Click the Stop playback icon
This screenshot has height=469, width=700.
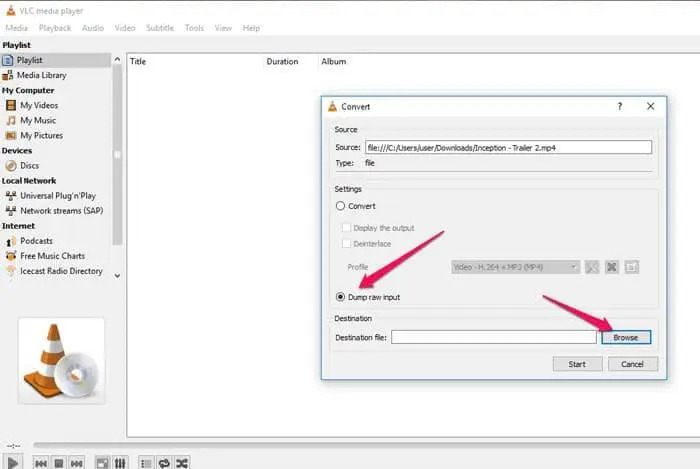(59, 463)
